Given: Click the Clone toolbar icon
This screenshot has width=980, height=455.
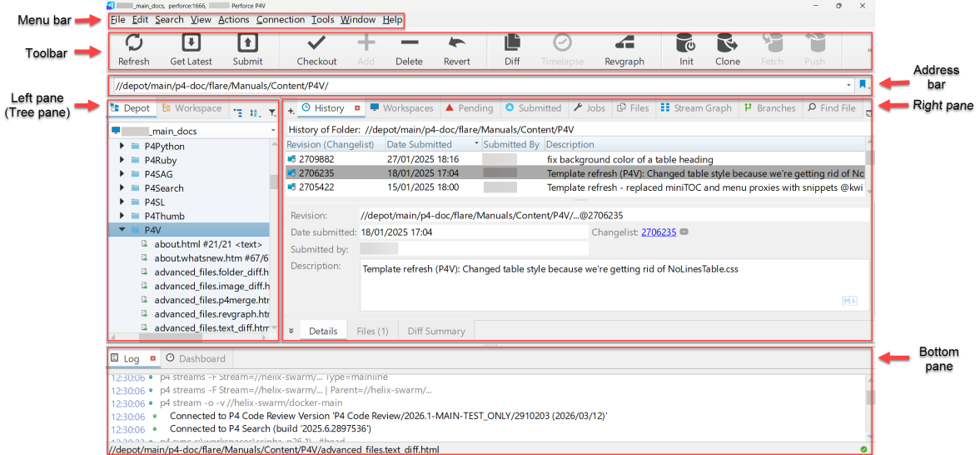Looking at the screenshot, I should [x=728, y=42].
